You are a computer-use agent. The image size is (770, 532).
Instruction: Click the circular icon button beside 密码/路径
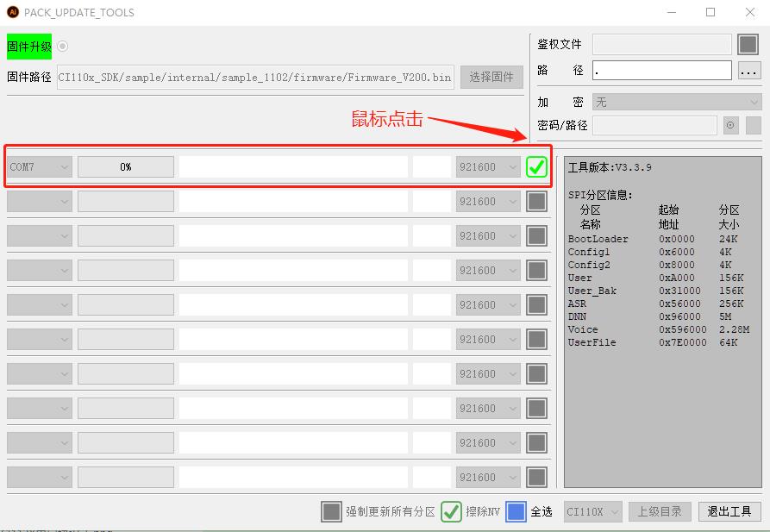730,125
